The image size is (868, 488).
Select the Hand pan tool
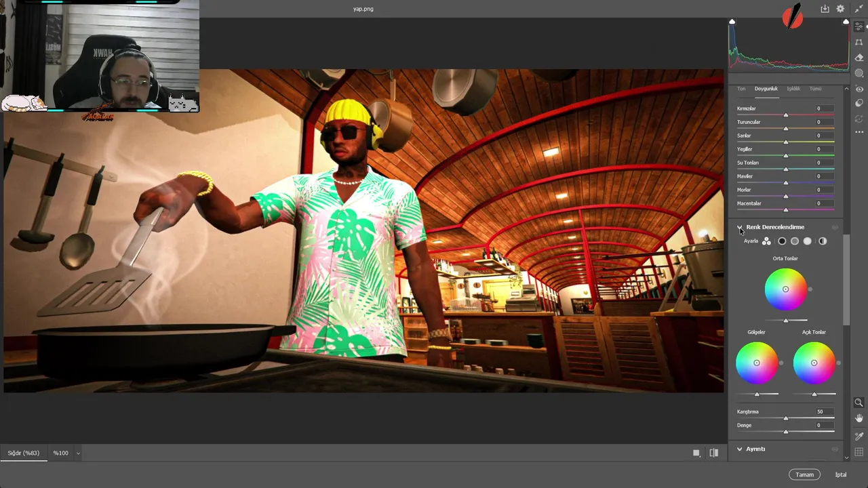pyautogui.click(x=859, y=418)
